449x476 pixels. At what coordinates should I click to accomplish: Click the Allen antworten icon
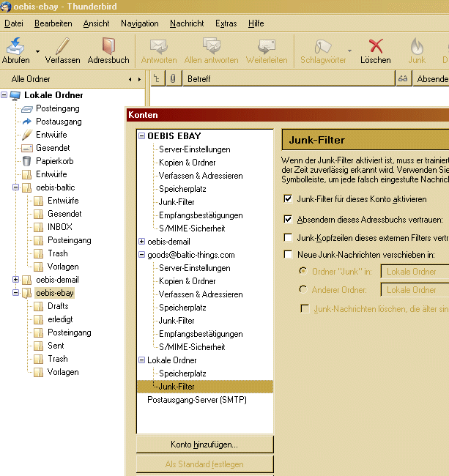coord(211,46)
